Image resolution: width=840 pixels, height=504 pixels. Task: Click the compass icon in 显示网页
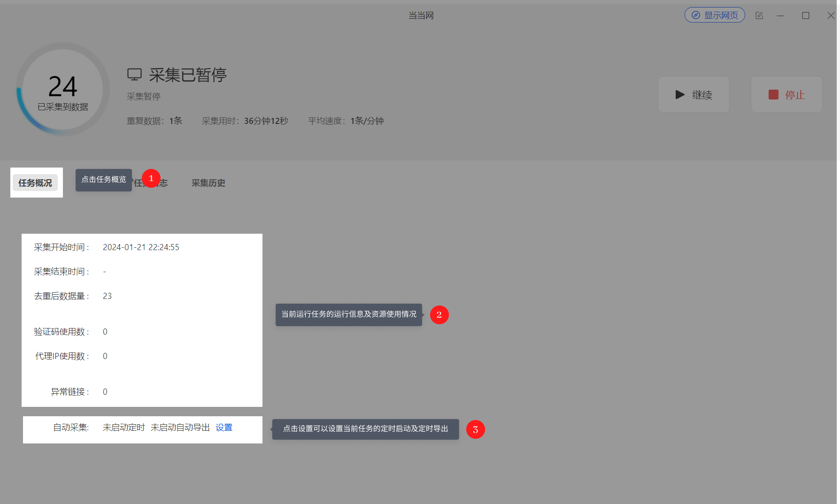(x=696, y=15)
